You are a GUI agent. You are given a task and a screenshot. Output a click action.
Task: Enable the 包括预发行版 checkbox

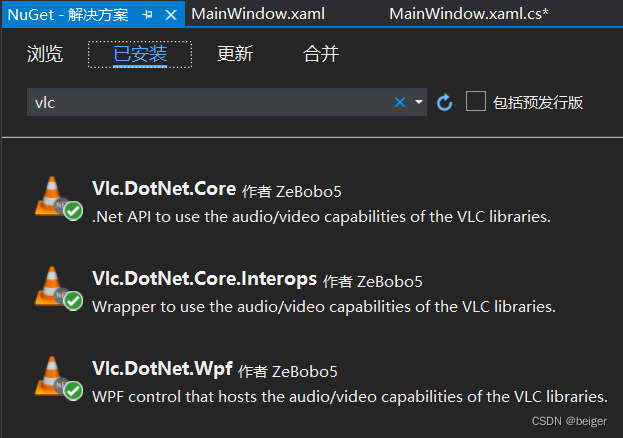tap(476, 101)
